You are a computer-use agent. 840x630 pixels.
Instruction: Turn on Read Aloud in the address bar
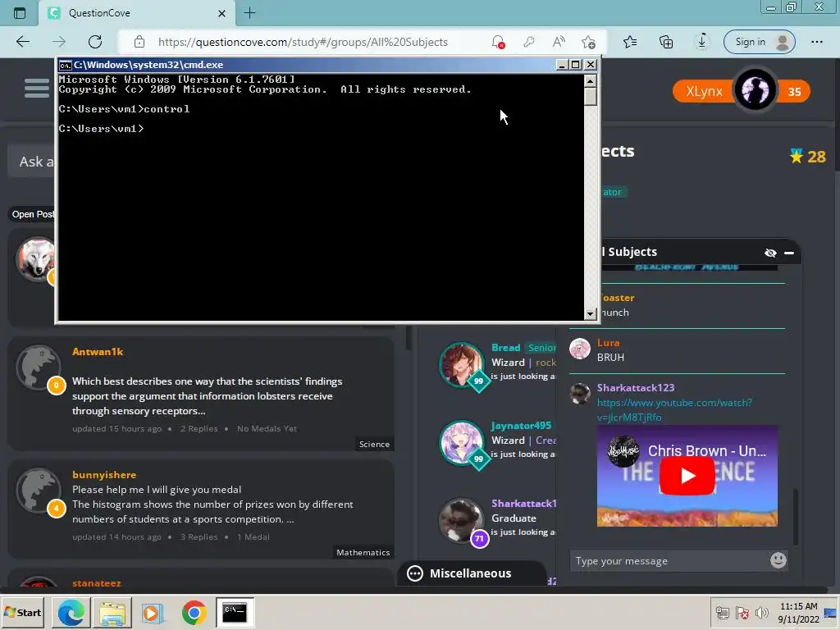tap(559, 42)
